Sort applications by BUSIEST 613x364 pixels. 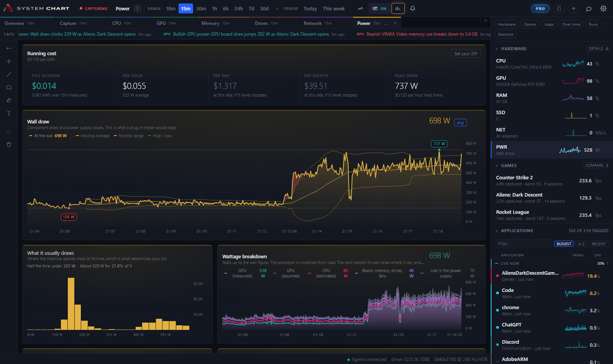(564, 244)
